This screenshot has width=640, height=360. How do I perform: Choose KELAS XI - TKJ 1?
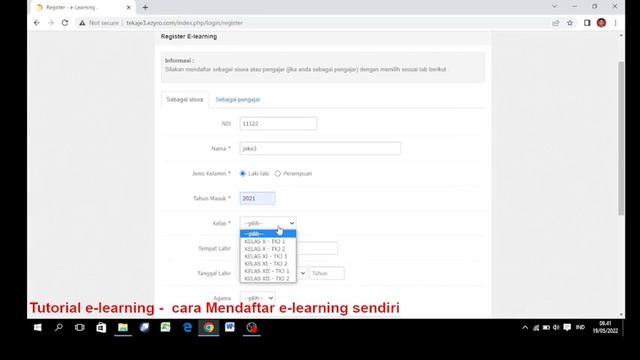click(268, 256)
